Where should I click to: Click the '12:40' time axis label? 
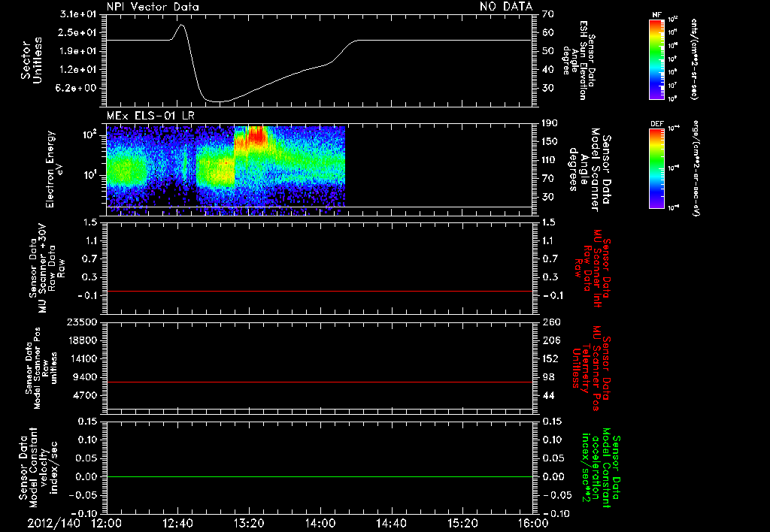tap(177, 524)
